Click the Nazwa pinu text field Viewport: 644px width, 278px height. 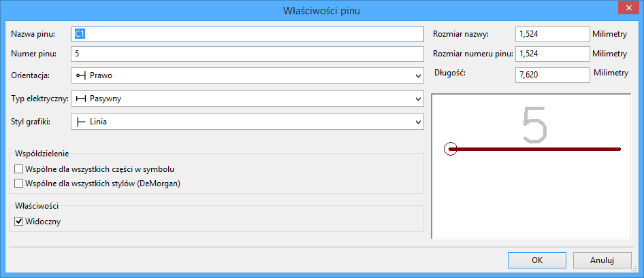247,34
